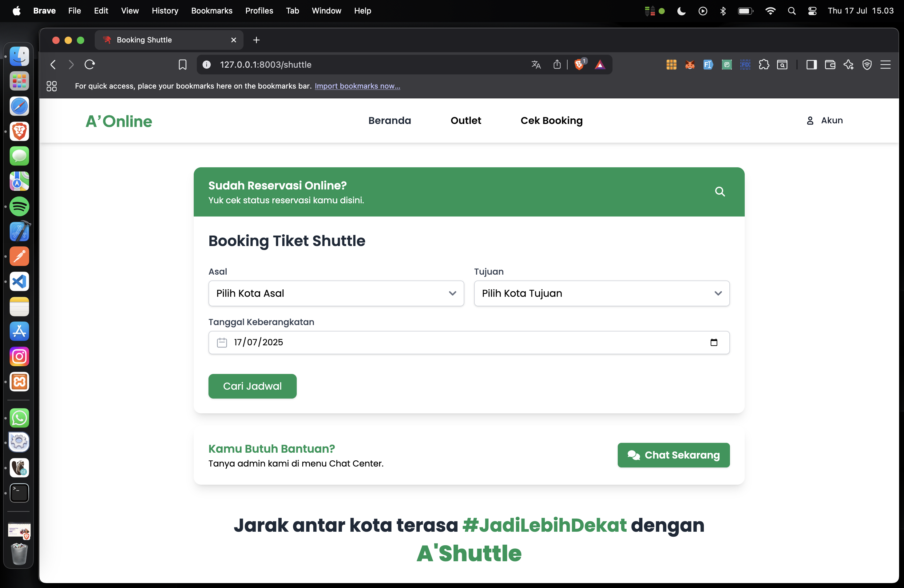Open the Leo AI sparkle icon

click(849, 65)
